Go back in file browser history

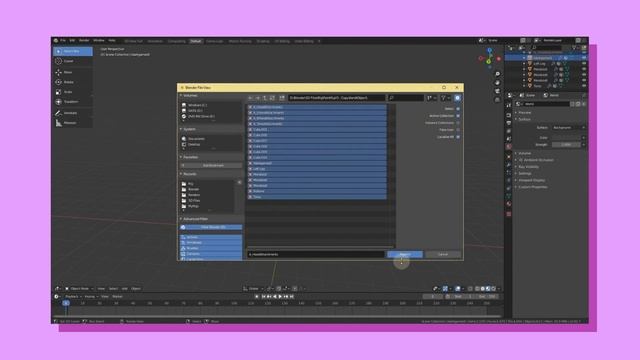[x=250, y=98]
